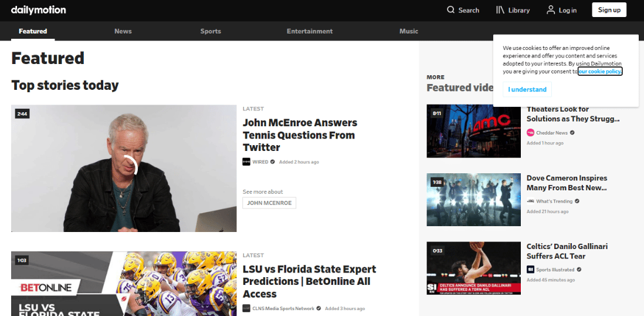Click the CLNS Media Sports Network name
644x316 pixels.
click(x=283, y=308)
